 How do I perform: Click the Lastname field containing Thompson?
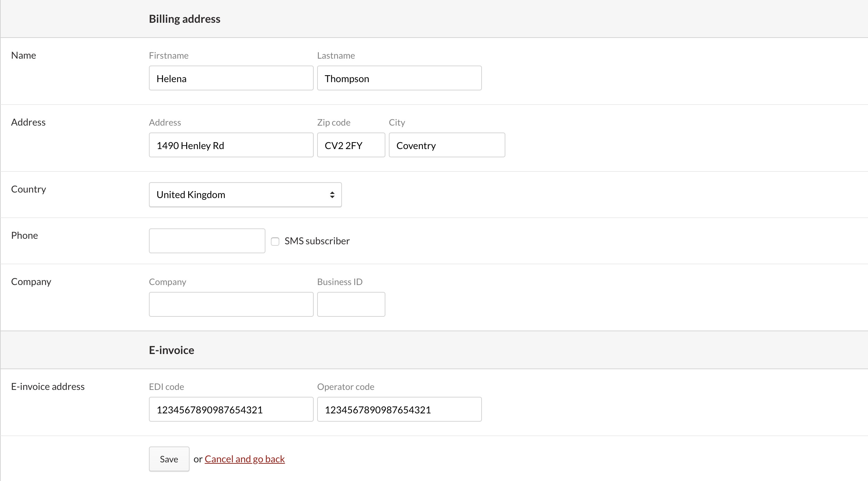(399, 78)
